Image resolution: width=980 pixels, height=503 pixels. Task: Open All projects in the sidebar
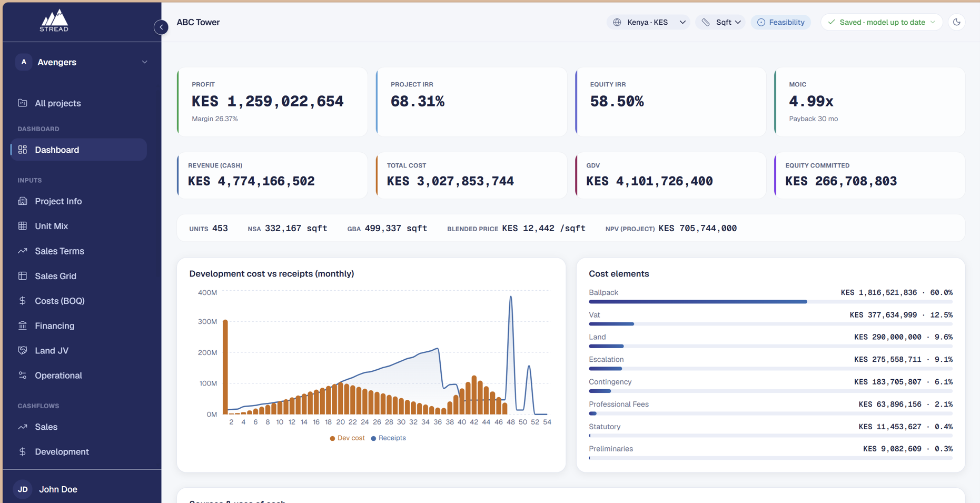pyautogui.click(x=78, y=103)
